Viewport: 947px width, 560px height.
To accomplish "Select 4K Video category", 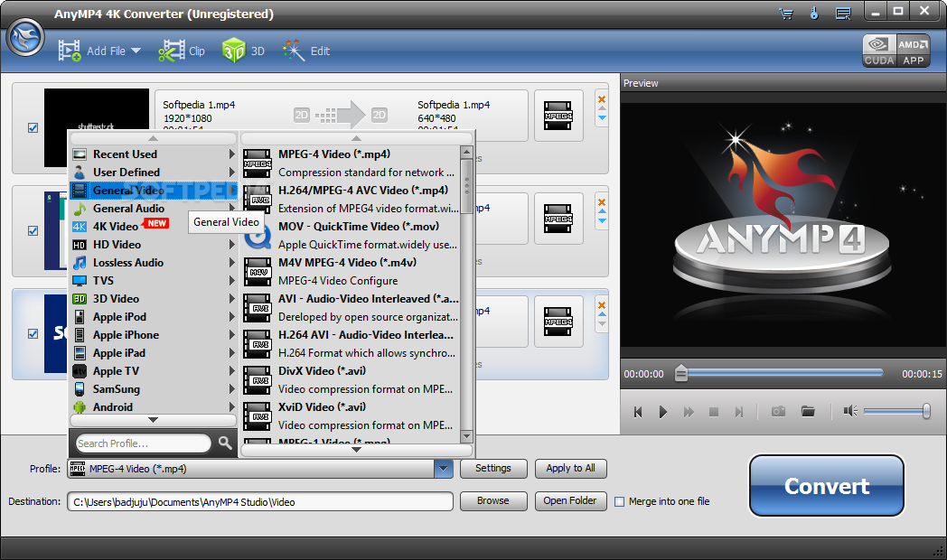I will pyautogui.click(x=154, y=227).
